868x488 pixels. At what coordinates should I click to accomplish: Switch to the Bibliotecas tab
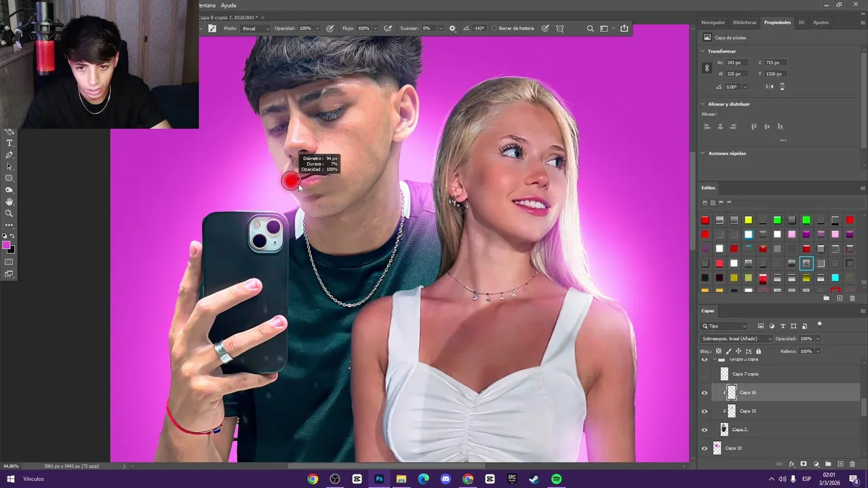click(x=745, y=22)
